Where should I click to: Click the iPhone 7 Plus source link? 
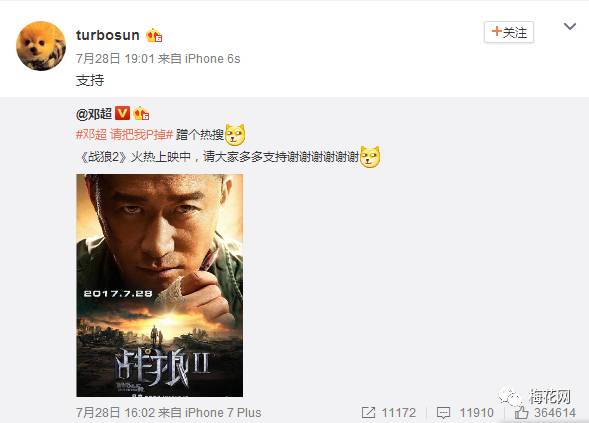click(223, 412)
